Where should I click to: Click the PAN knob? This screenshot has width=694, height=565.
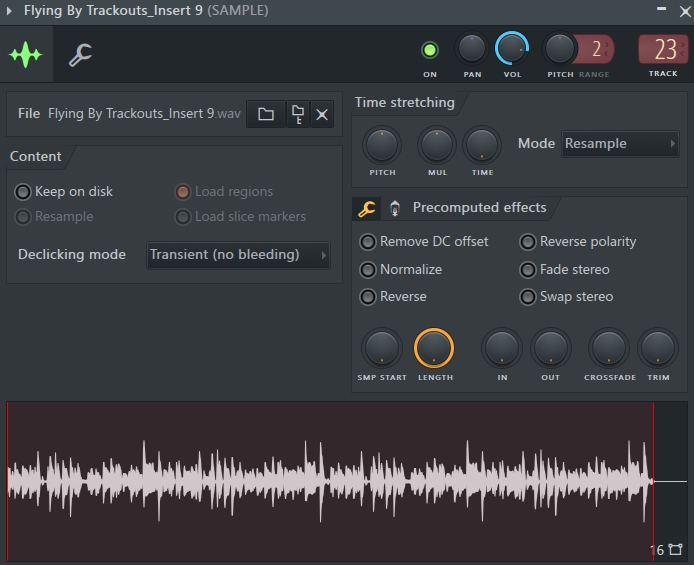(x=472, y=49)
